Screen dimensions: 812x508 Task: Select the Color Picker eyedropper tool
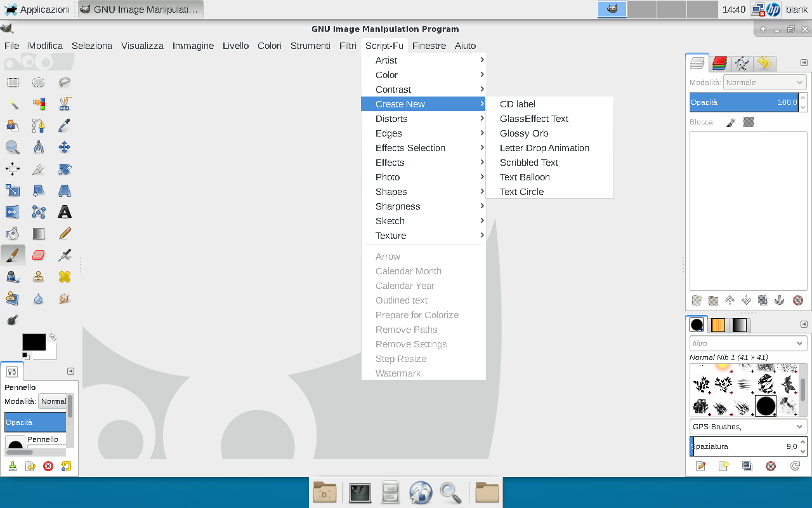[x=64, y=125]
